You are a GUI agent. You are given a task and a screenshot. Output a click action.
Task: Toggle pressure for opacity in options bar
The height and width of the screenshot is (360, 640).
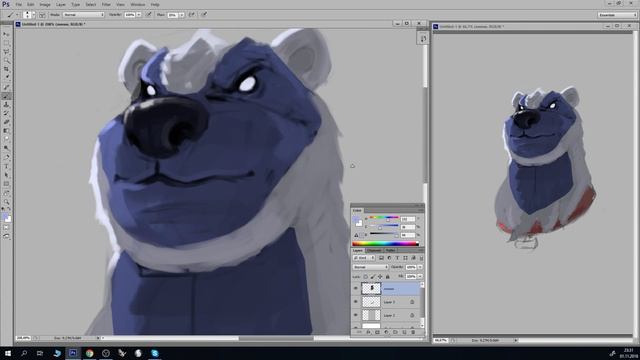pyautogui.click(x=149, y=15)
